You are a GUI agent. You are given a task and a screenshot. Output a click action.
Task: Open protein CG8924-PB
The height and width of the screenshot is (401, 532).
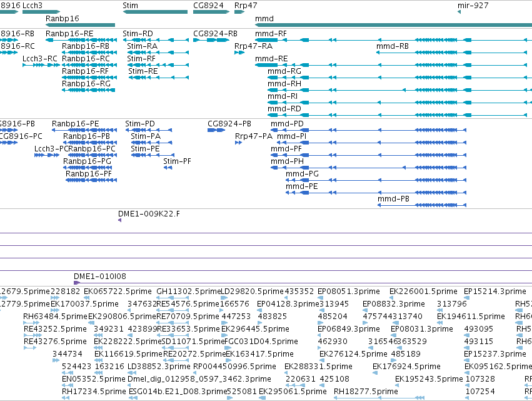point(229,124)
